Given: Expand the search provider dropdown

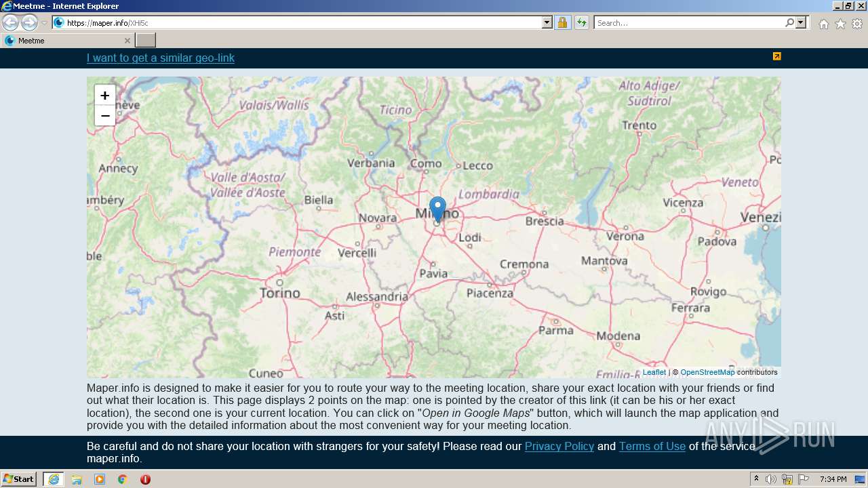Looking at the screenshot, I should click(801, 22).
